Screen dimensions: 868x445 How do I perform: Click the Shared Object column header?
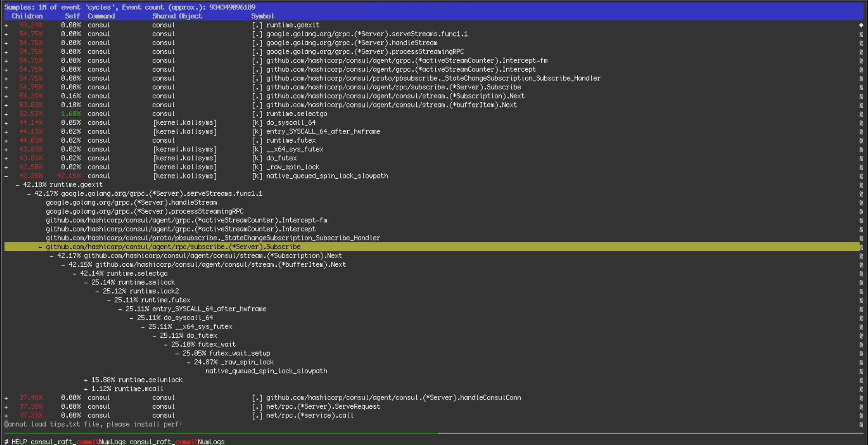click(177, 16)
